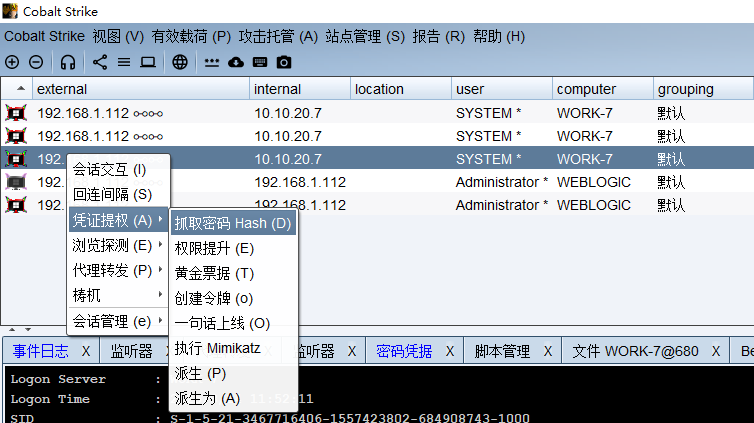
Task: Close the 文件 WORK-7@680 tab
Action: (x=716, y=351)
